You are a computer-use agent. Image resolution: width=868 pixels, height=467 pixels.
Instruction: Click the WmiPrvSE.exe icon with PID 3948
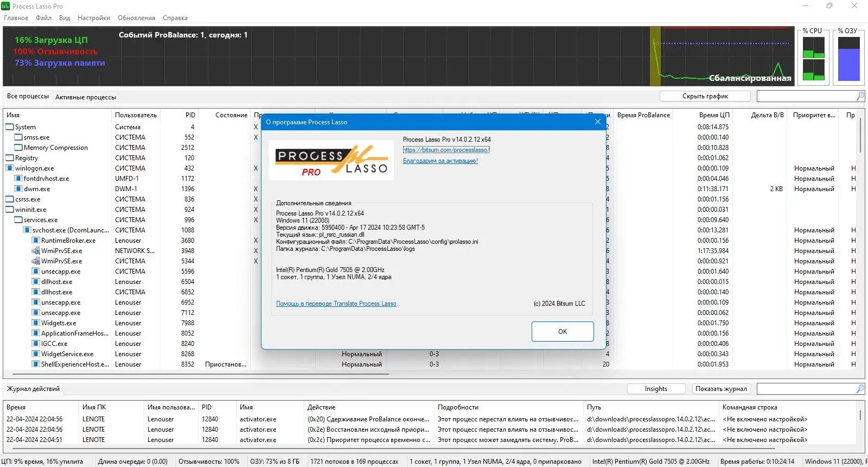coord(36,251)
